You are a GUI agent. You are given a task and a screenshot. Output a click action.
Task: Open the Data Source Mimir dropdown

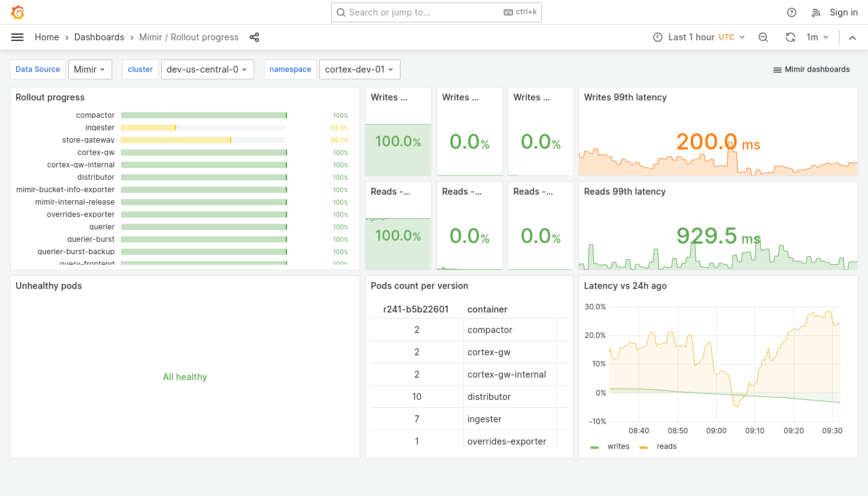point(90,69)
